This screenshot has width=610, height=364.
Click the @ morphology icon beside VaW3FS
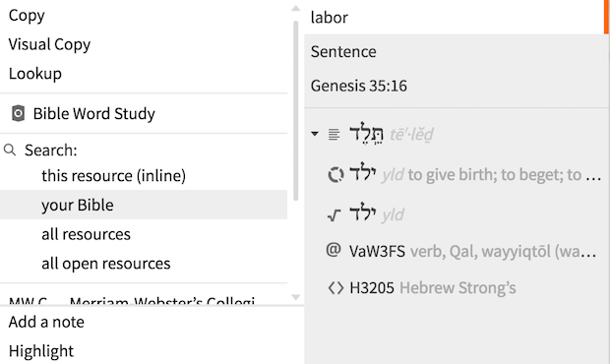click(x=334, y=250)
